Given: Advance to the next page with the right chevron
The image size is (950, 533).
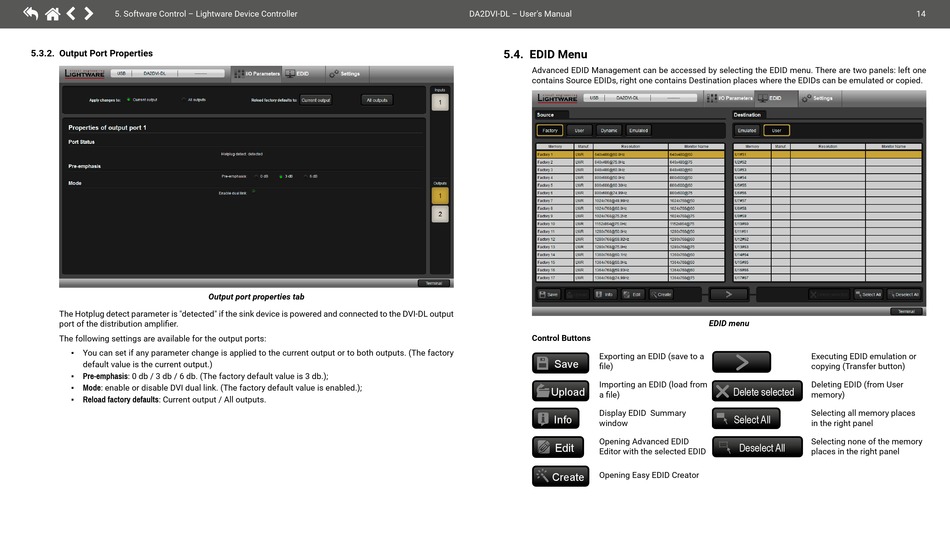Looking at the screenshot, I should coord(89,13).
